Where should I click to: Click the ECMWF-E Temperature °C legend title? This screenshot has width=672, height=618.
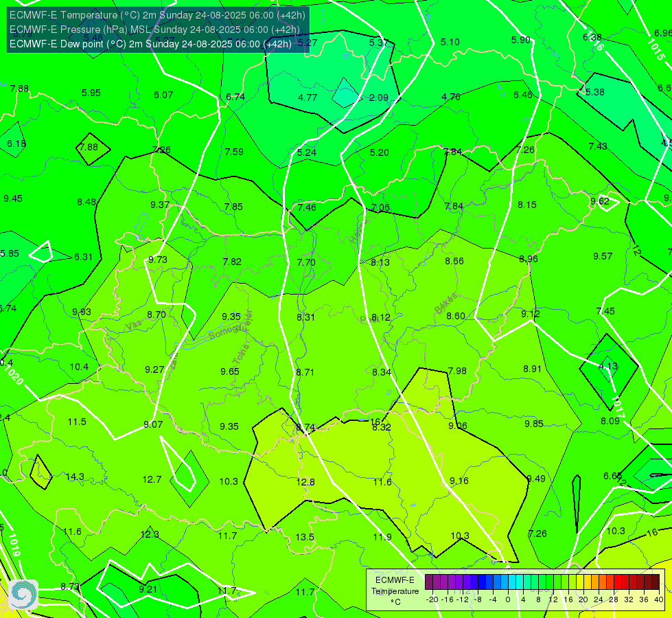[395, 591]
